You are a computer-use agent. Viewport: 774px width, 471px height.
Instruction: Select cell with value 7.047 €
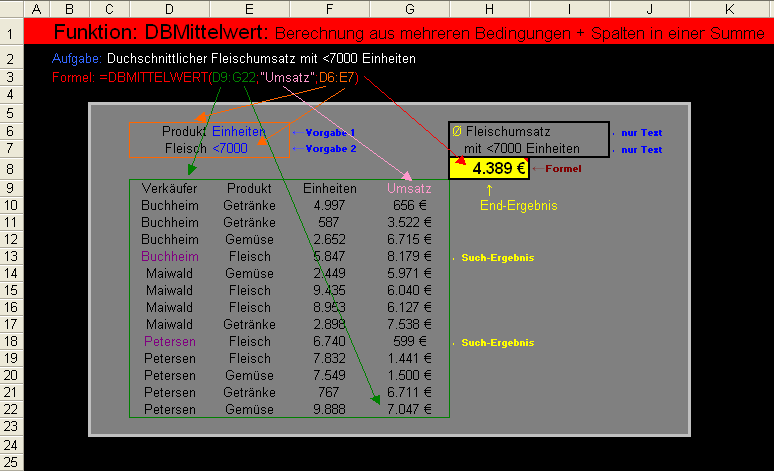409,409
